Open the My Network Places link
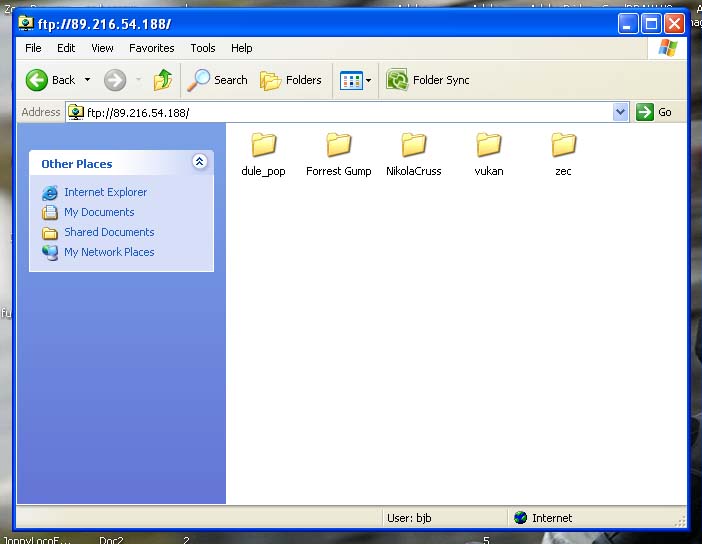The image size is (702, 544). coord(109,252)
